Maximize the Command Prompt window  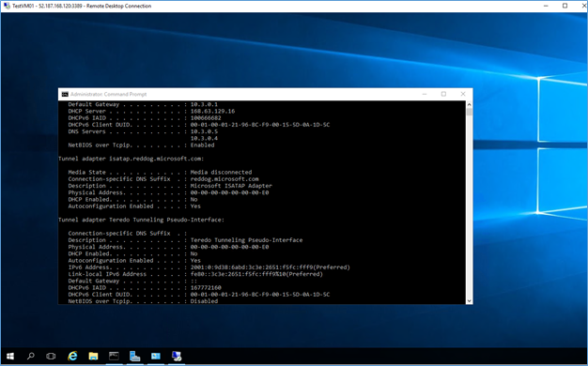pos(443,94)
